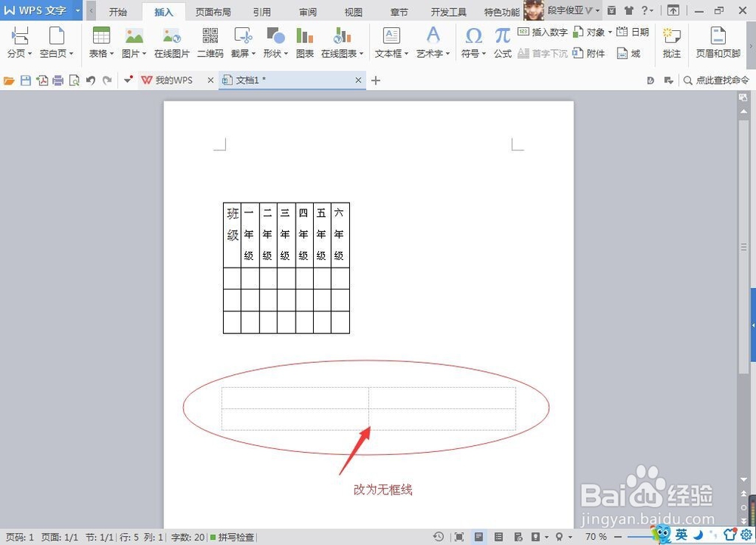Open the 截屏 dropdown arrow
756x545 pixels.
tap(253, 54)
